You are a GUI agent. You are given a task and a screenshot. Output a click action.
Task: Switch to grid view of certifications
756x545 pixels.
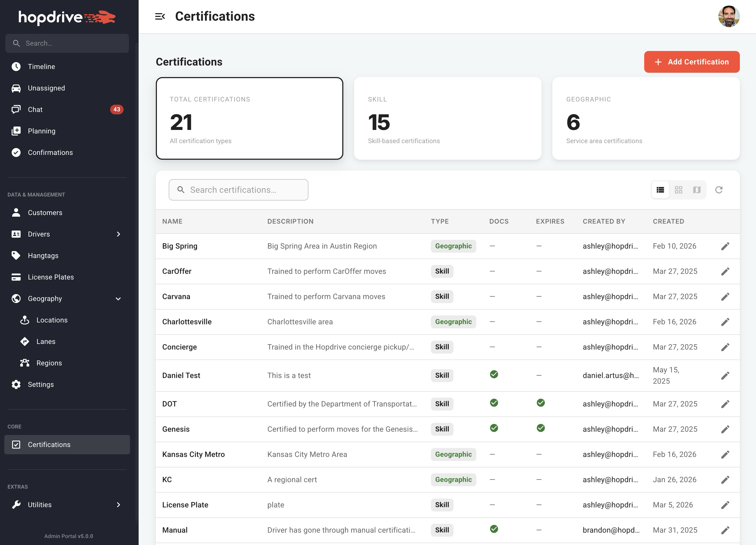(678, 190)
